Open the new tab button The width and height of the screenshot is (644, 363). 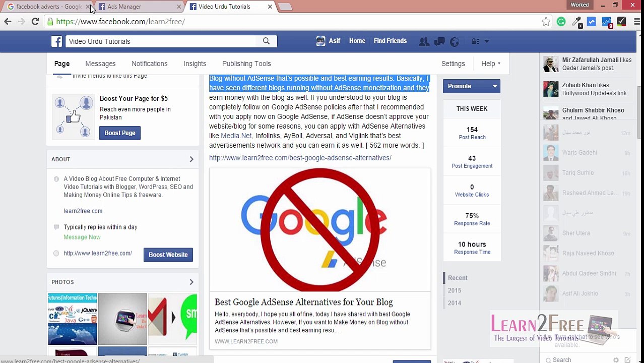point(285,7)
